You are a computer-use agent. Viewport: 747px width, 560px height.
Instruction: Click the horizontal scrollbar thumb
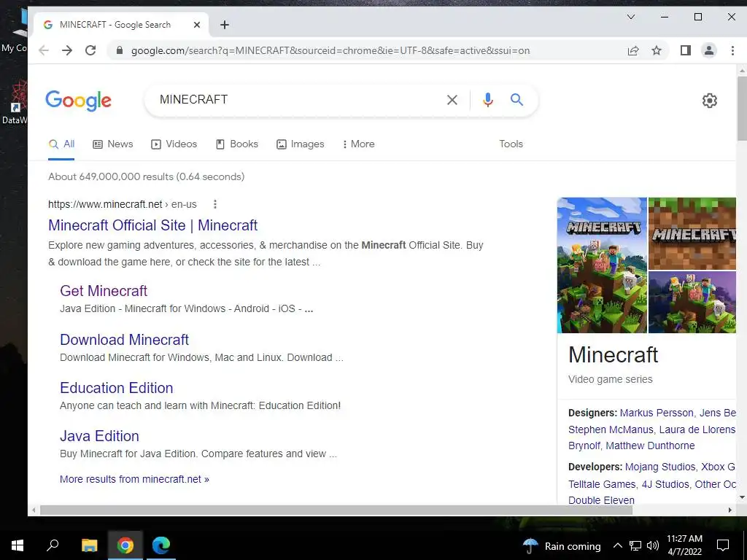[x=336, y=510]
